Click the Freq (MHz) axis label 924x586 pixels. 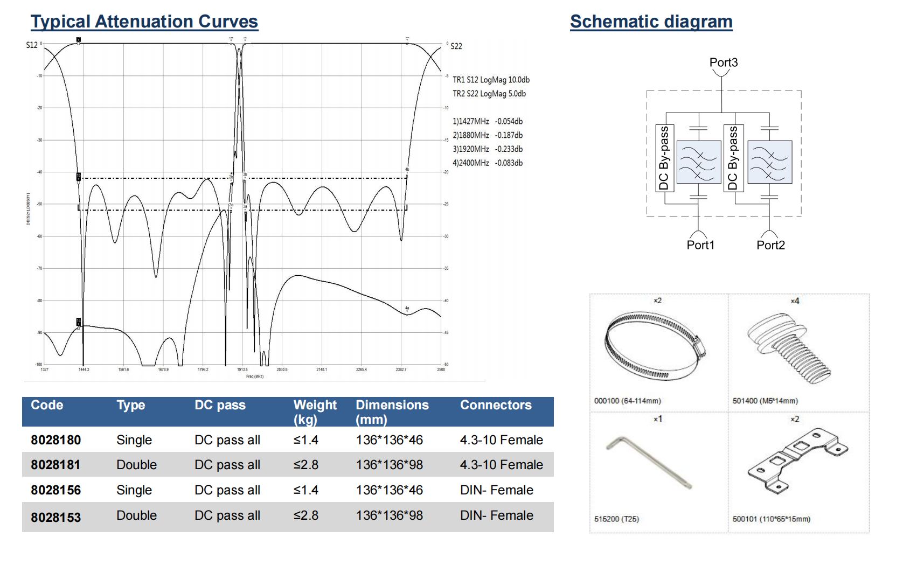254,376
